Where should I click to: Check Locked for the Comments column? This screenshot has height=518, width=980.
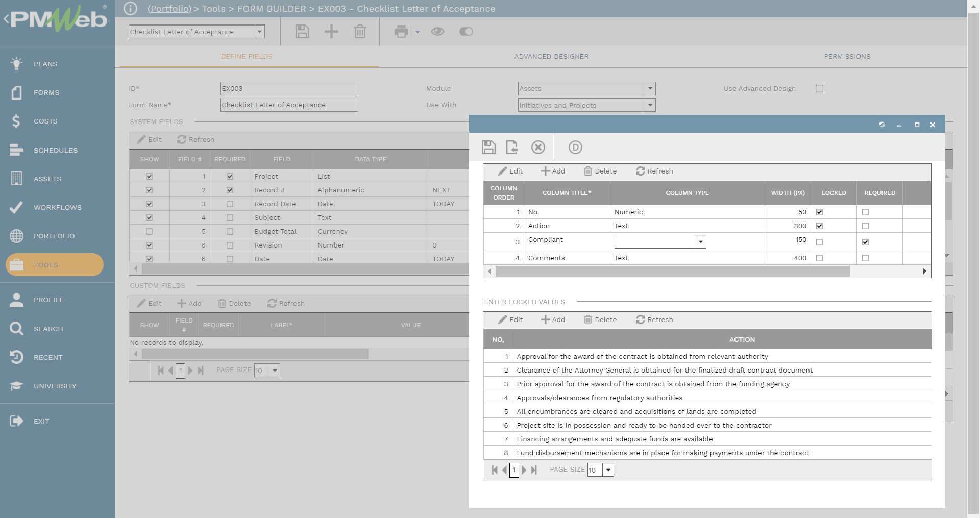click(819, 258)
